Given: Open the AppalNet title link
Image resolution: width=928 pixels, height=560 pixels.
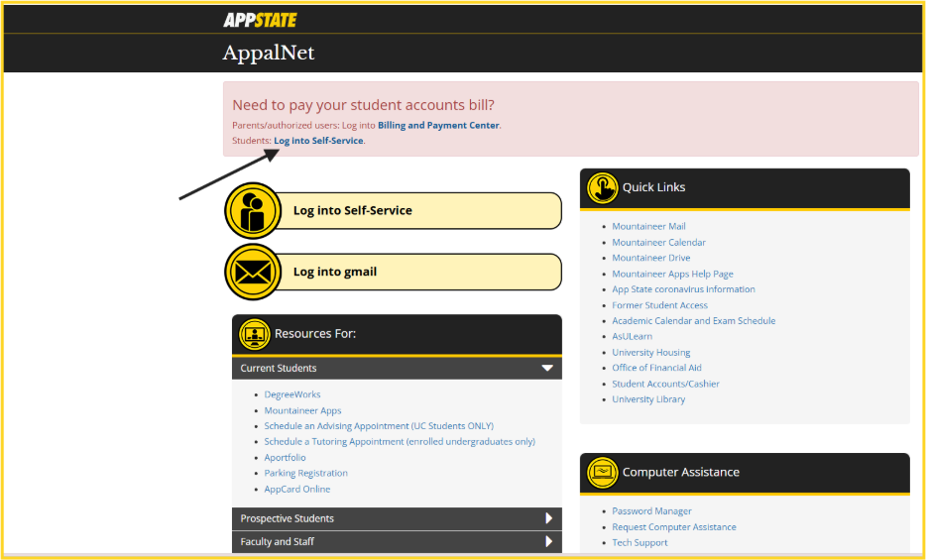Looking at the screenshot, I should click(269, 54).
